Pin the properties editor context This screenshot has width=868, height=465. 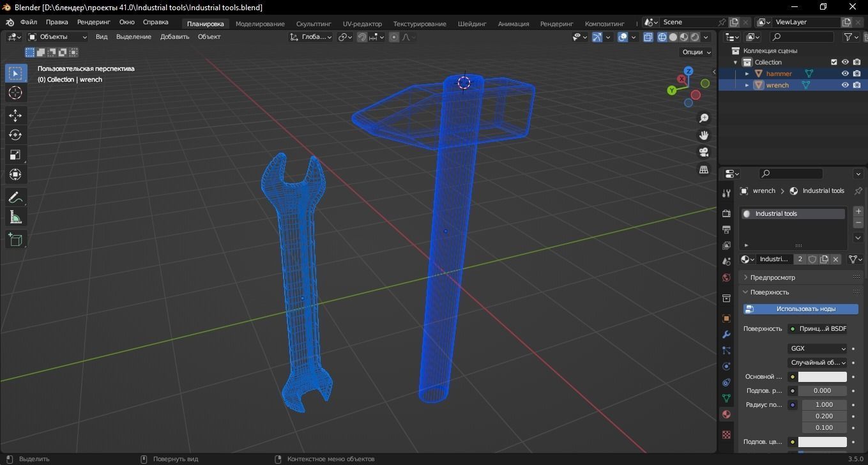858,191
